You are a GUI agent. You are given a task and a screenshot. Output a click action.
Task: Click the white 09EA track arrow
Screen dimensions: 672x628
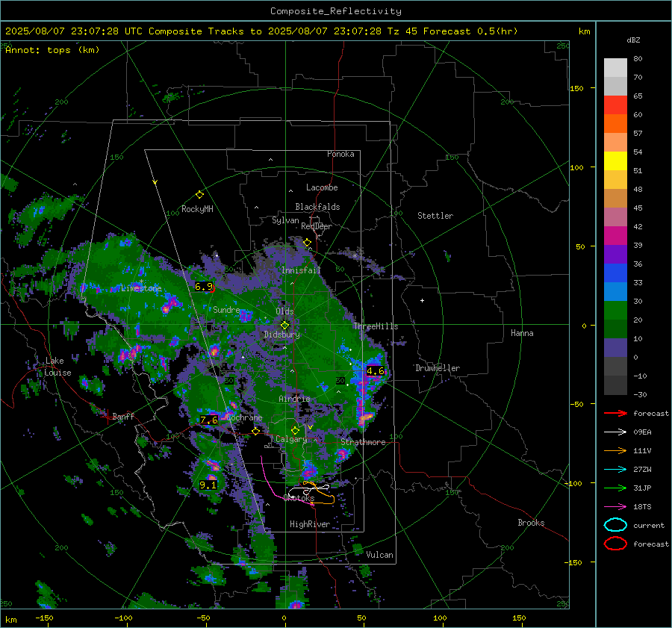615,432
